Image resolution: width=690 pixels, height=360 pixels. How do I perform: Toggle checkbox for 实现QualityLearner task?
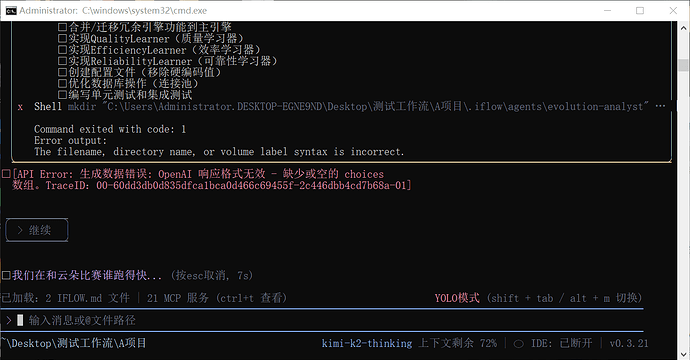[x=62, y=38]
